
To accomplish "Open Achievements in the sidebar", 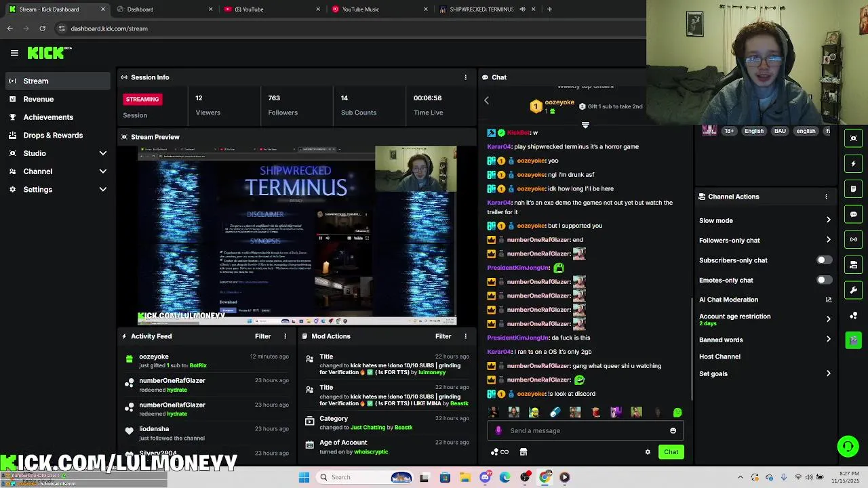I will (58, 117).
